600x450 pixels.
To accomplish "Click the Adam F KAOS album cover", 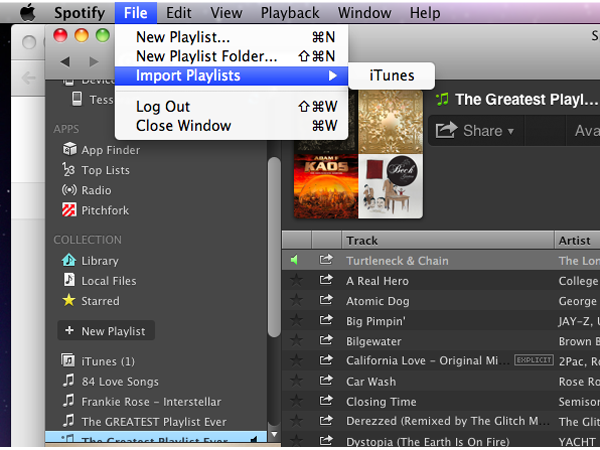I will (326, 186).
